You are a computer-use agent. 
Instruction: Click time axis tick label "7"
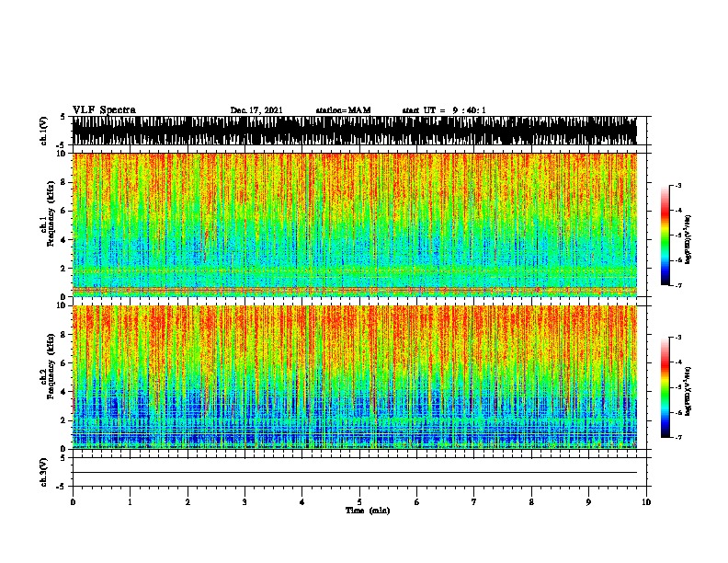pos(474,501)
